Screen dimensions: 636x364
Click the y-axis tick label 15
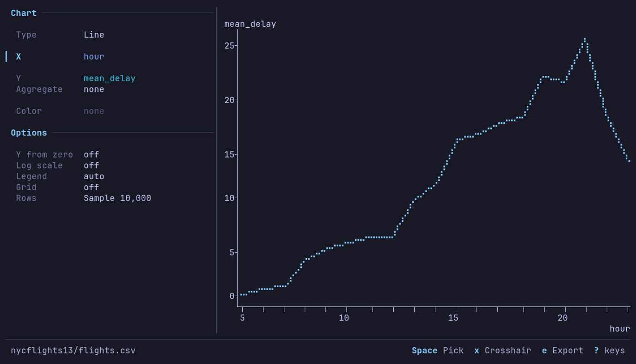(230, 155)
